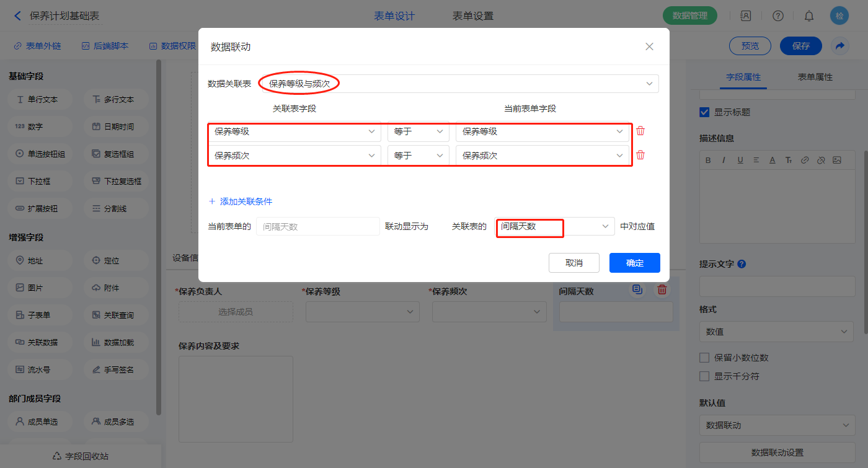Switch to the 表单设置 tab
This screenshot has width=868, height=468.
[473, 16]
